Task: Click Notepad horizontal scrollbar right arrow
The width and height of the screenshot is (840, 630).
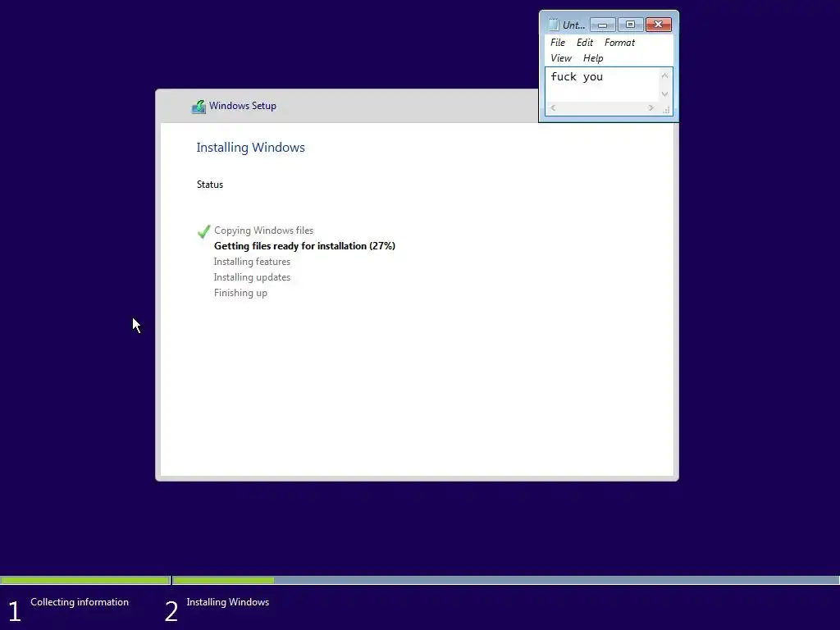Action: pyautogui.click(x=651, y=107)
